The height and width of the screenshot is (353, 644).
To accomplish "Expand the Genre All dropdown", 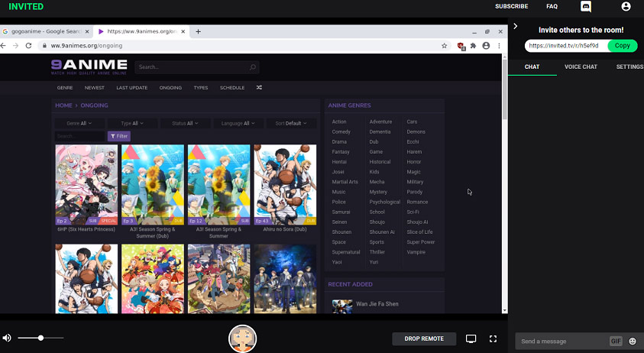I will pyautogui.click(x=79, y=123).
